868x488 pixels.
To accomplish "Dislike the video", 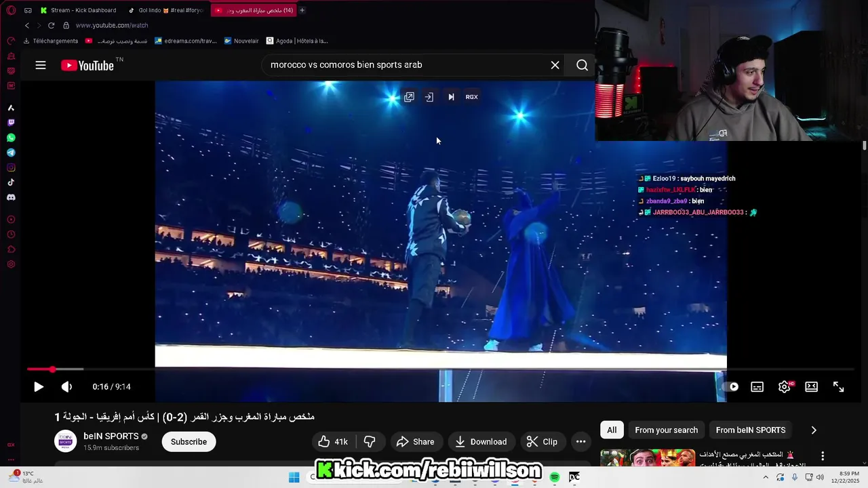I will pyautogui.click(x=370, y=441).
